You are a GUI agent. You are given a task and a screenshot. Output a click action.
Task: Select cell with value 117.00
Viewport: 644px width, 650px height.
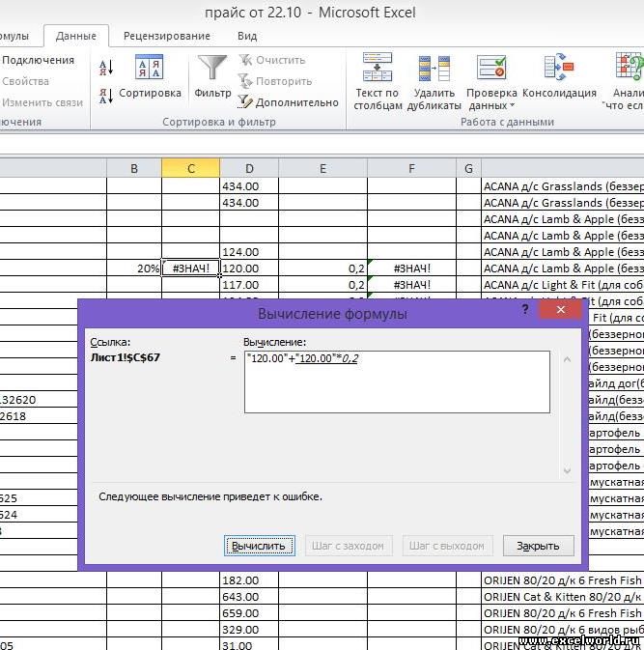249,285
